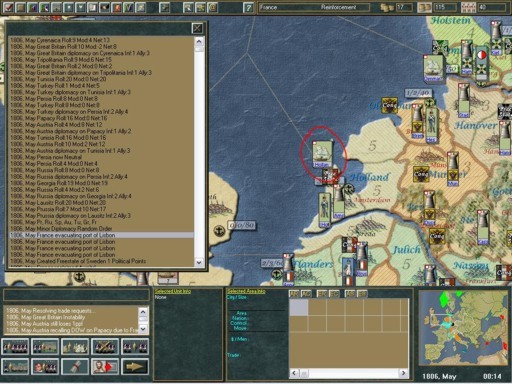Click the magnifying glass zoom toolbar icon
The width and height of the screenshot is (512, 384).
[x=188, y=7]
